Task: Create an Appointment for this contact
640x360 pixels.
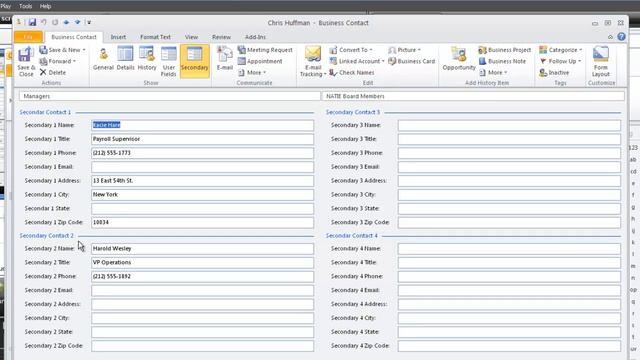Action: click(x=260, y=61)
